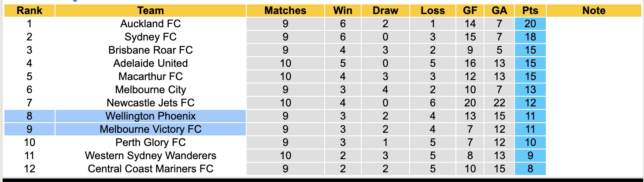Select the Draw column header

(x=385, y=11)
